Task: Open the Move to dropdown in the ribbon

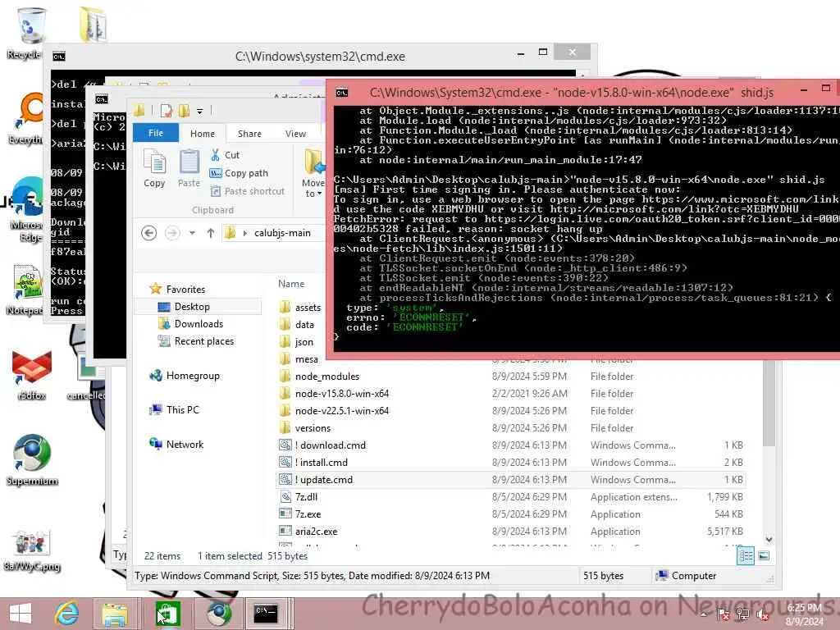Action: (x=313, y=174)
